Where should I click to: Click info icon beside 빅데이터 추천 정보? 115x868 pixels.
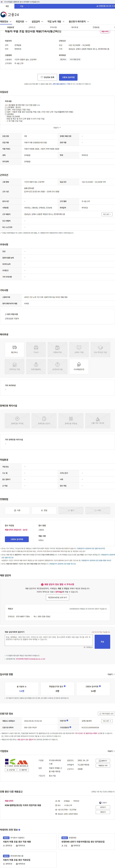(x=19, y=830)
